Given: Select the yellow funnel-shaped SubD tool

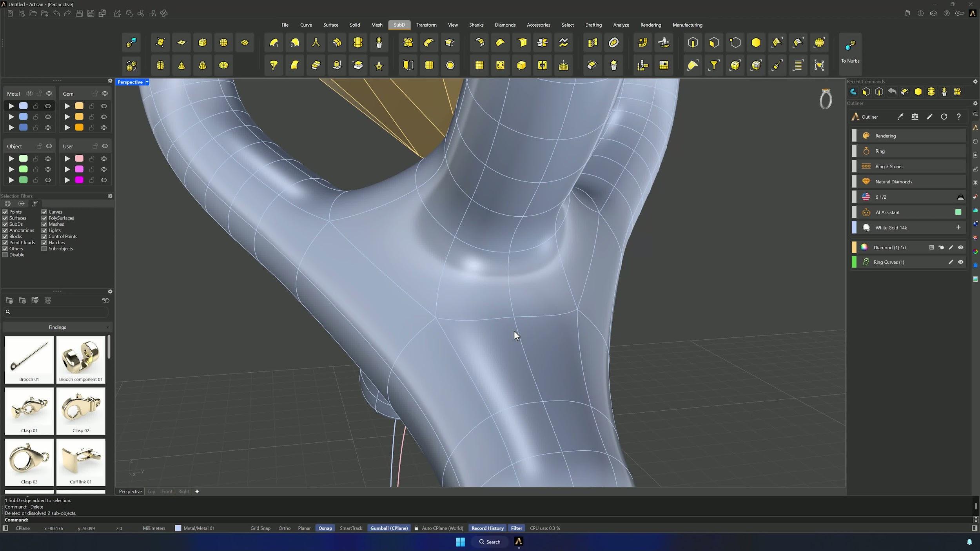Looking at the screenshot, I should pos(714,65).
